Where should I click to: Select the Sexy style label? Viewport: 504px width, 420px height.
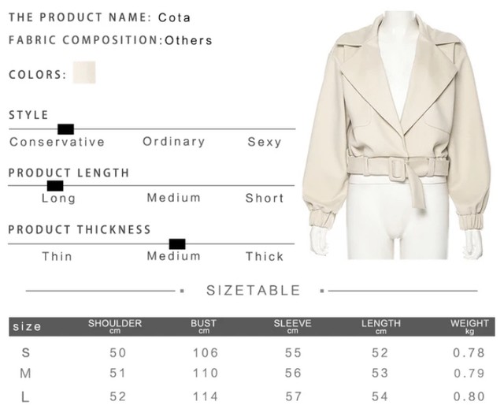(265, 142)
